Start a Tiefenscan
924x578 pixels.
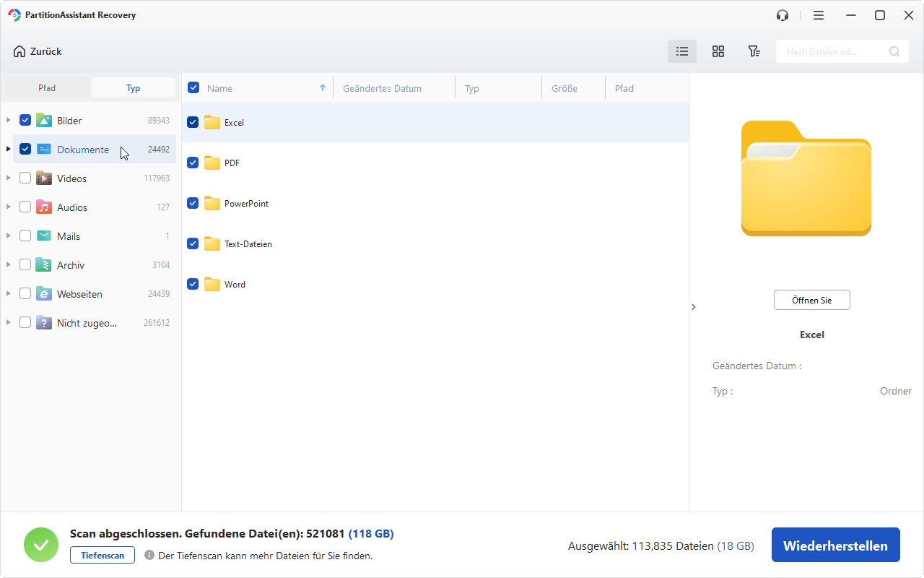(103, 556)
